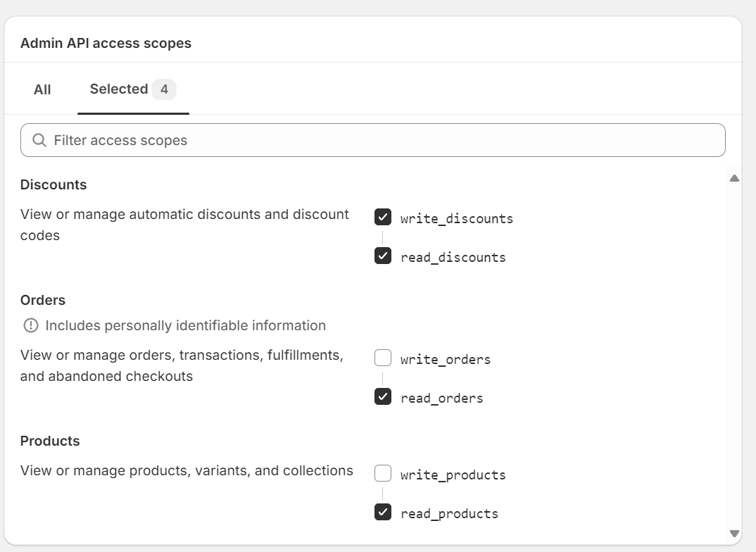Click the selected count badge showing 4
This screenshot has width=756, height=552.
164,89
